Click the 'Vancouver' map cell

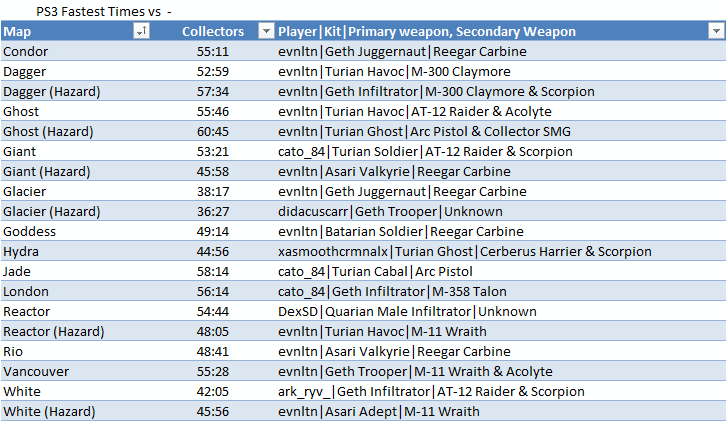[75, 371]
